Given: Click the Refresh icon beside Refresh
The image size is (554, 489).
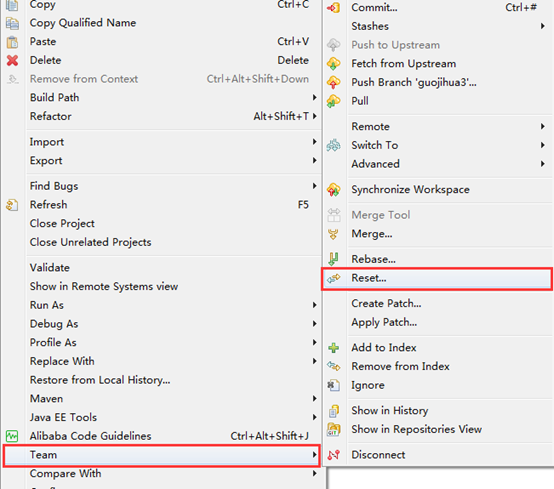Looking at the screenshot, I should pyautogui.click(x=12, y=205).
